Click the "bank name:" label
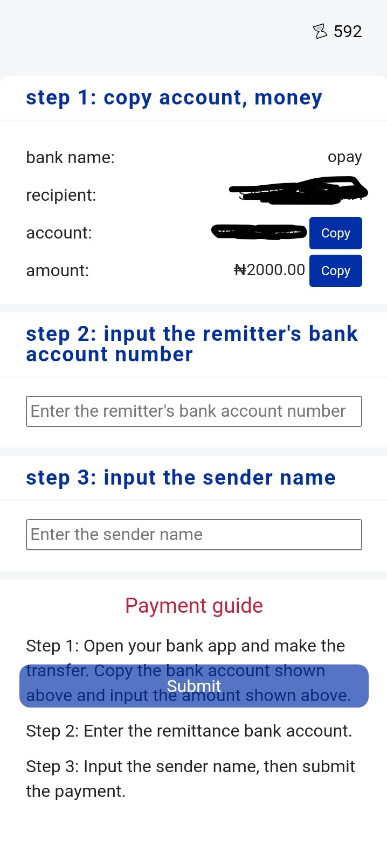 (x=70, y=158)
